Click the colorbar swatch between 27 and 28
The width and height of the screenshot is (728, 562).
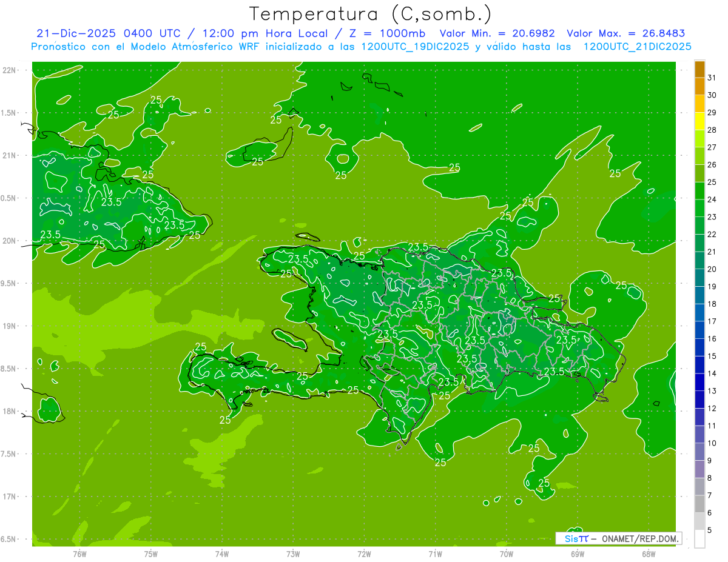699,138
